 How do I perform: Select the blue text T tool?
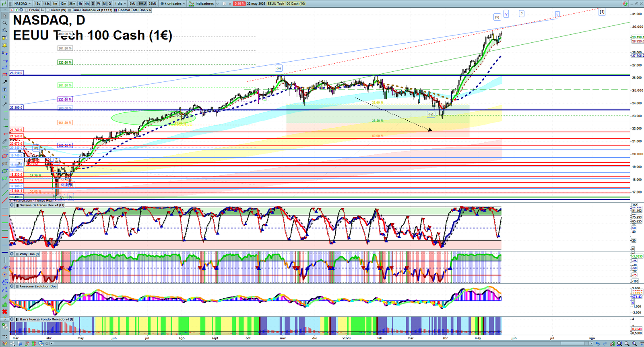4,89
